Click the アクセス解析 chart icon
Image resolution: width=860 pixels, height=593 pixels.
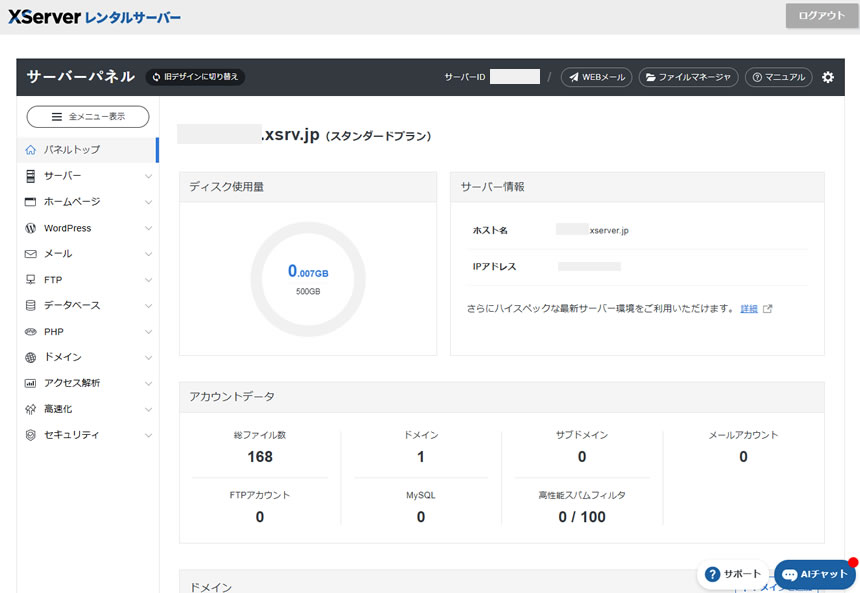[31, 382]
